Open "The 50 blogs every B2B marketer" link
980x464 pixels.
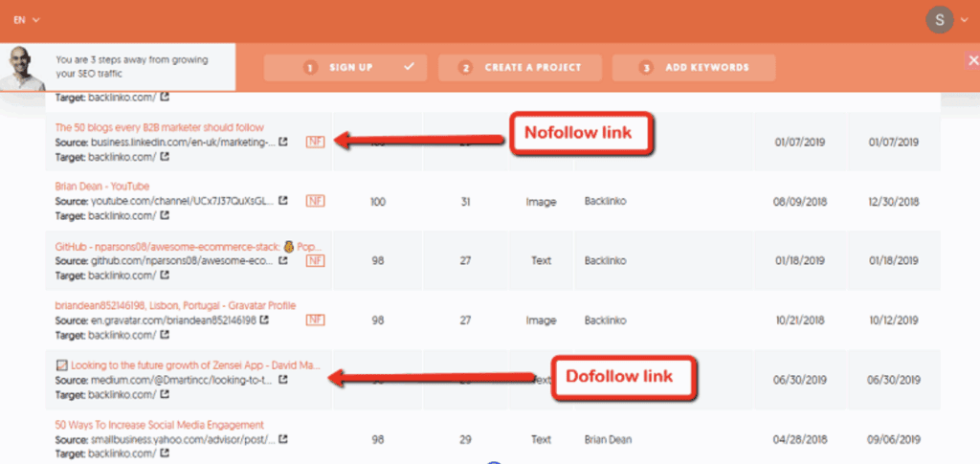(160, 127)
